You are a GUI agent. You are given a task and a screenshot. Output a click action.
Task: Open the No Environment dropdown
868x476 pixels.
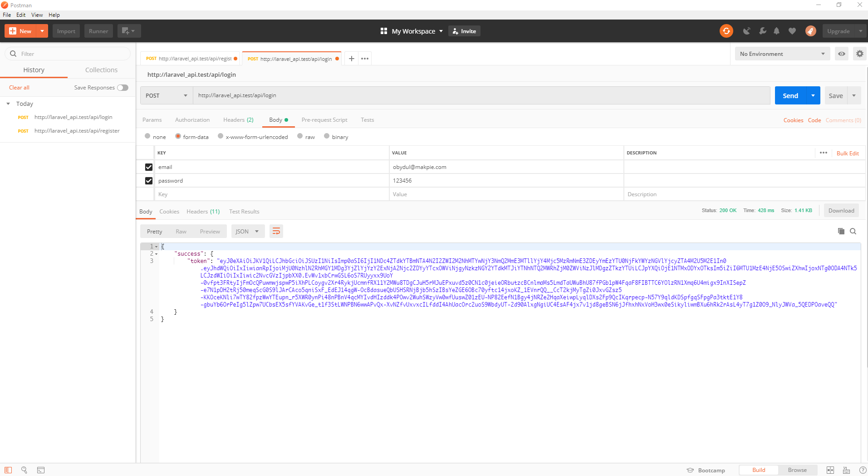(x=782, y=54)
